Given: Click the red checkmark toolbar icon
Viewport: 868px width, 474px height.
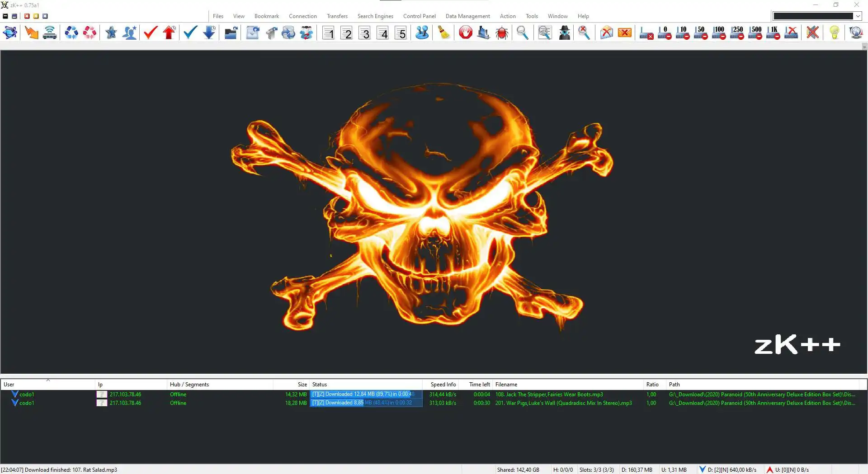Looking at the screenshot, I should click(x=151, y=33).
